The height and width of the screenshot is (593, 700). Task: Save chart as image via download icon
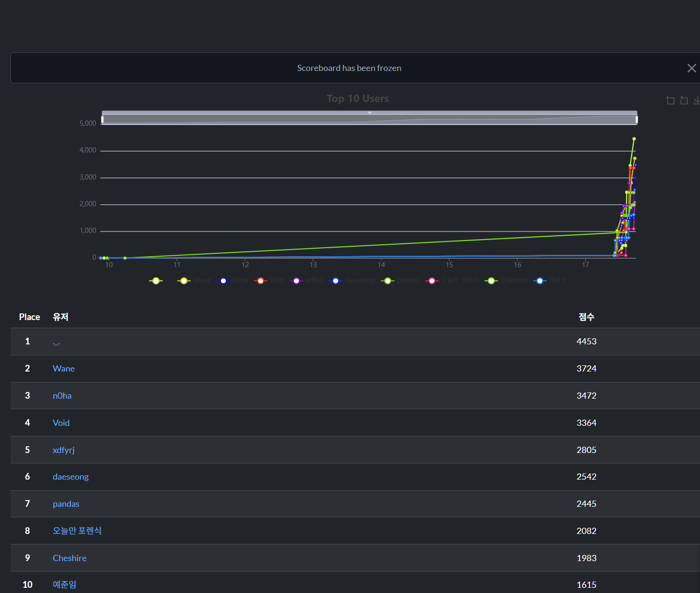click(x=697, y=100)
